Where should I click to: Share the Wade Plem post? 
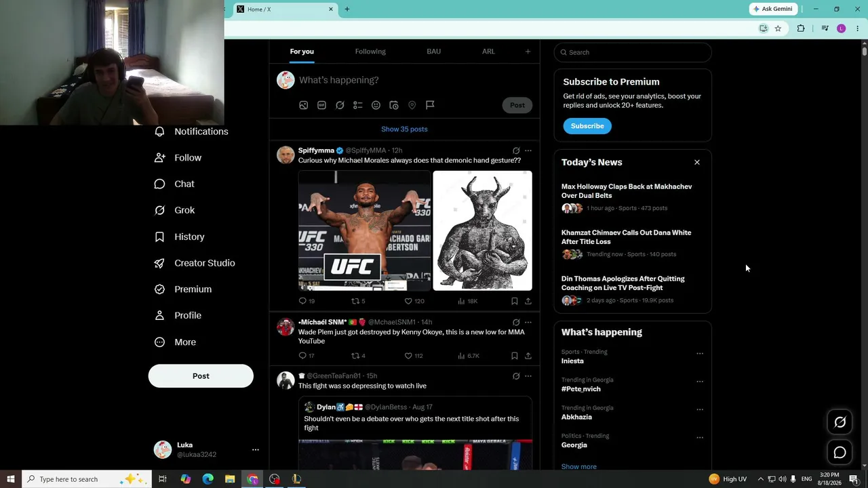(528, 356)
